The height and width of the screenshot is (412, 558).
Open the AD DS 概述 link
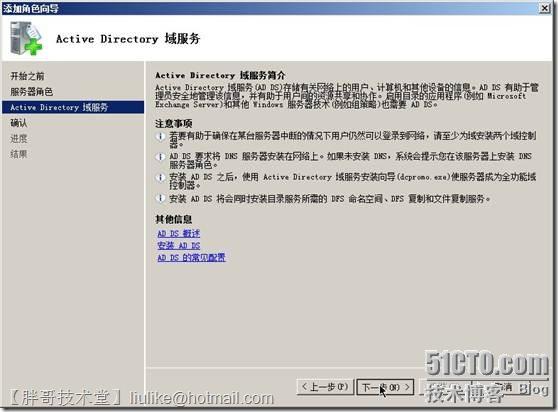coord(179,233)
